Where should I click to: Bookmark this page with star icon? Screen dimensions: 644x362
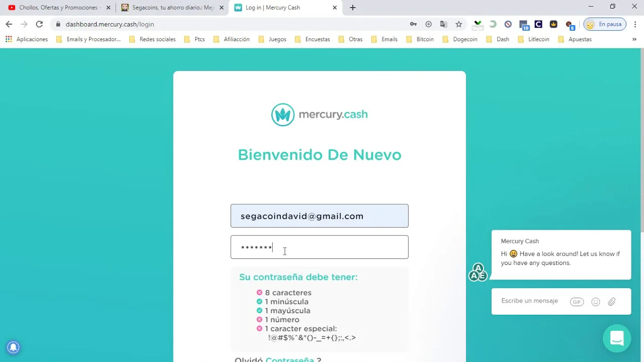tap(458, 24)
